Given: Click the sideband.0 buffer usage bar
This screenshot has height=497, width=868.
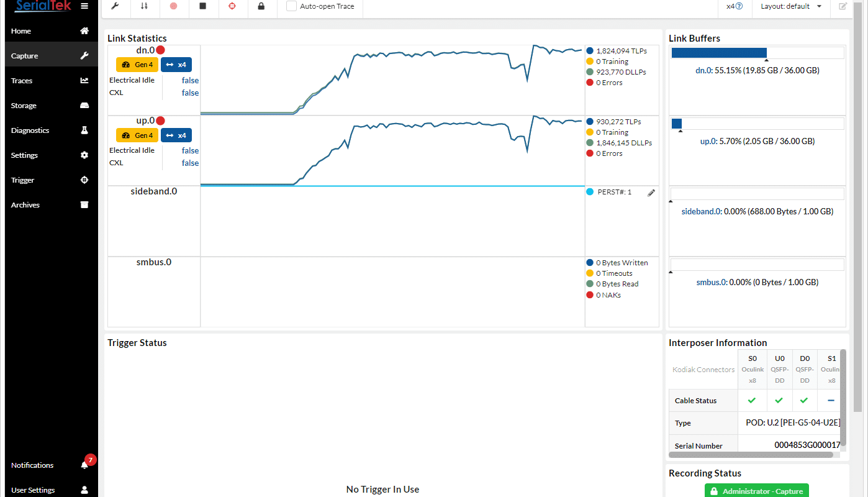Looking at the screenshot, I should 757,194.
